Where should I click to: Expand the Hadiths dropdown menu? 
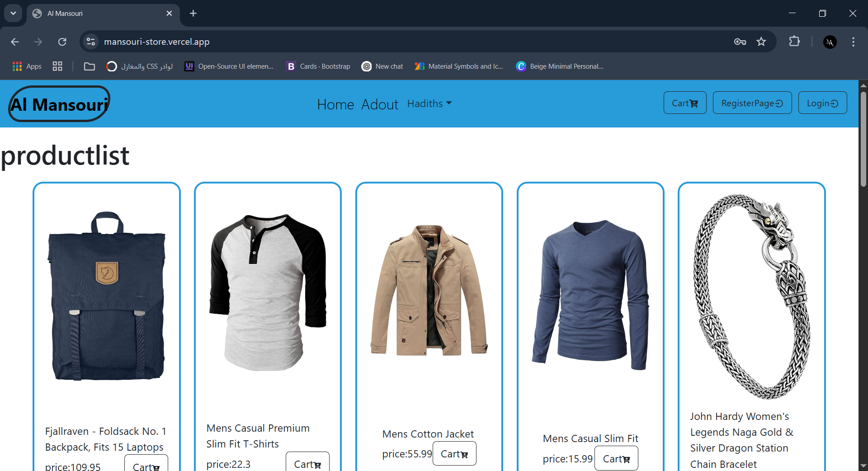tap(429, 104)
